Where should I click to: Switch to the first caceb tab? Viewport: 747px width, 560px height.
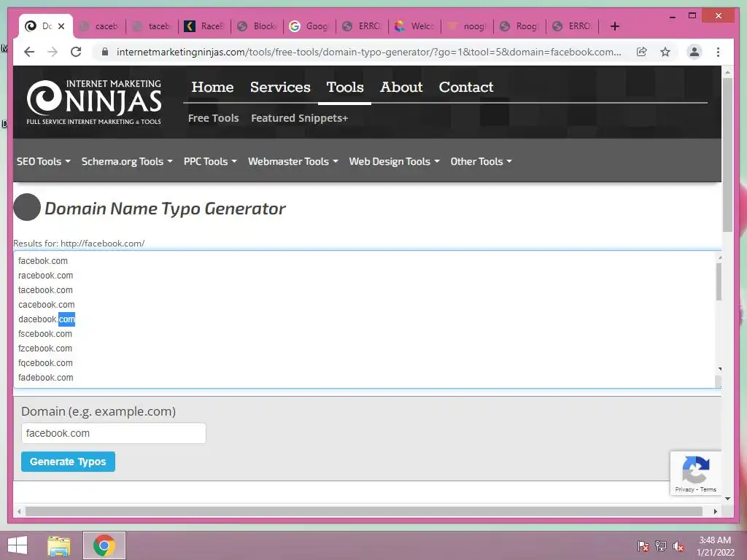coord(99,26)
